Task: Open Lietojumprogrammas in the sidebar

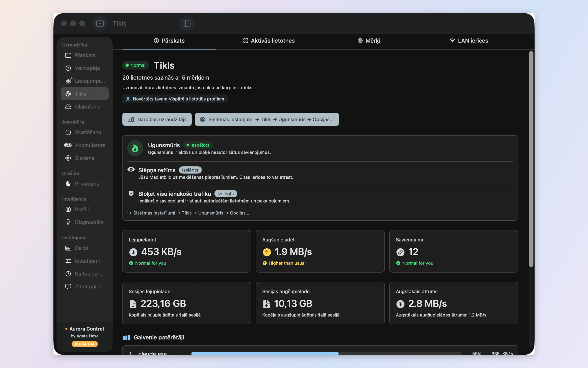Action: click(x=85, y=81)
